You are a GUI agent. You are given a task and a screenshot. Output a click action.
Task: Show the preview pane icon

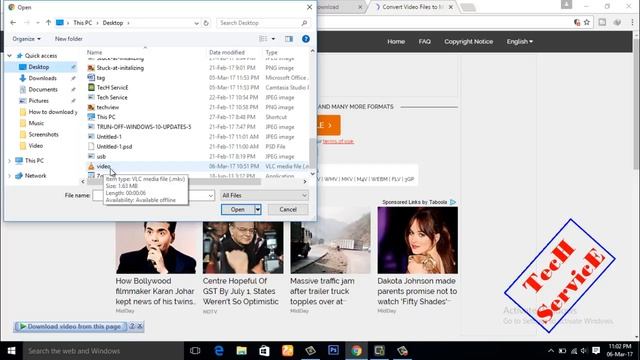point(289,39)
